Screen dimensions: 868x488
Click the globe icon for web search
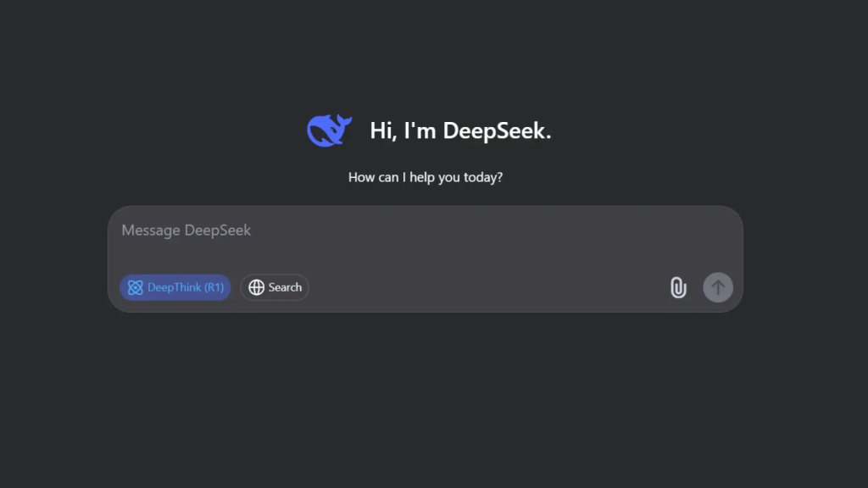[256, 288]
